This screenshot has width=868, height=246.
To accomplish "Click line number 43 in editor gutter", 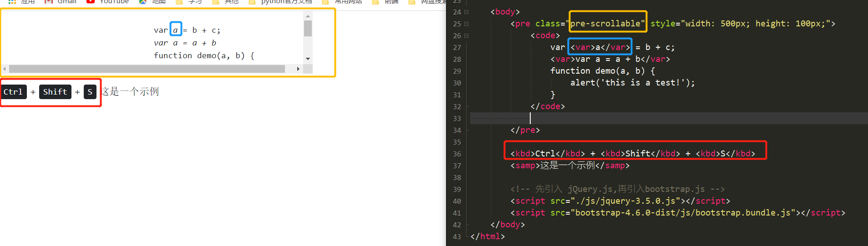I will coord(457,237).
